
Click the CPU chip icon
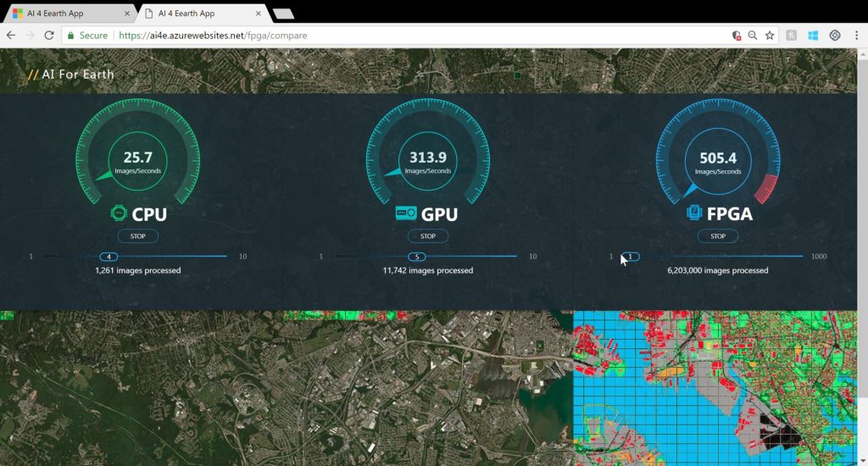[119, 213]
